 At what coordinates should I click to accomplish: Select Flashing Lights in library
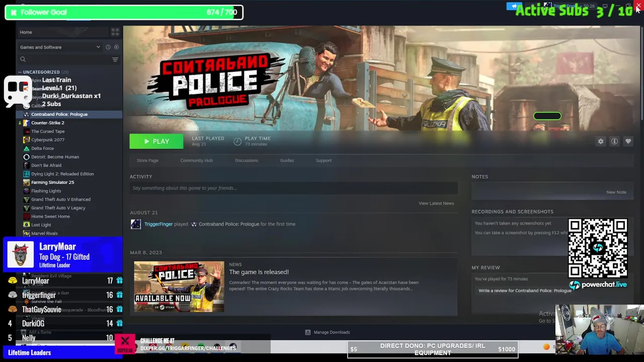[46, 191]
